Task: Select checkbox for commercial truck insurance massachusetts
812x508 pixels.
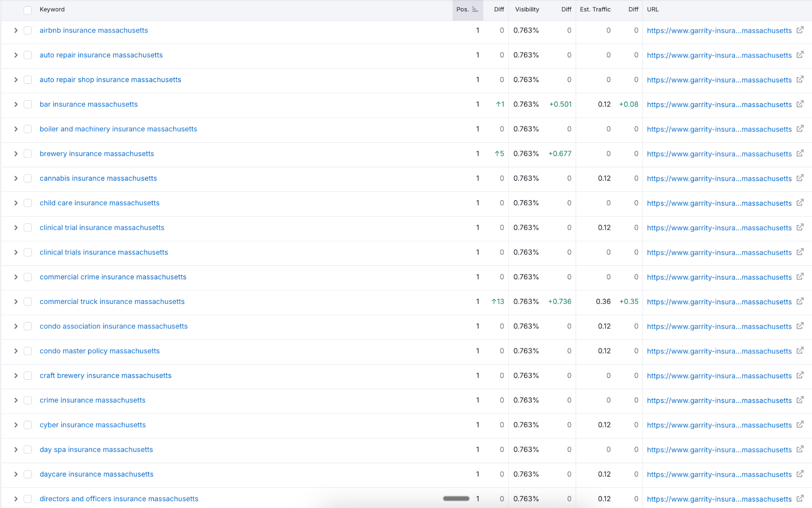Action: point(27,301)
